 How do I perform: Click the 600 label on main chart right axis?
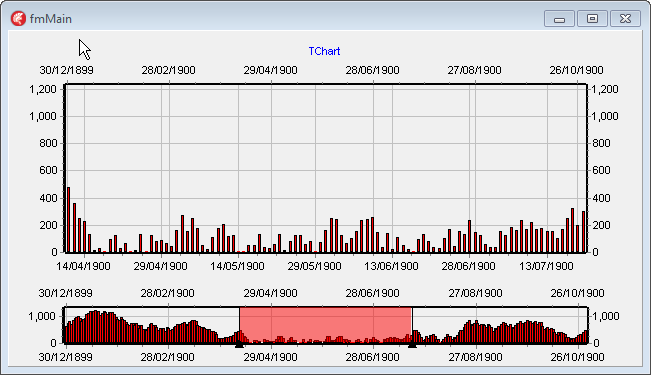point(601,170)
